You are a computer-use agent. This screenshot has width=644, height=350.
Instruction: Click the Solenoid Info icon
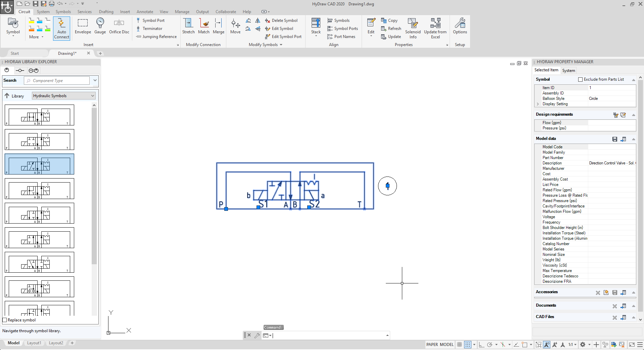tap(413, 28)
